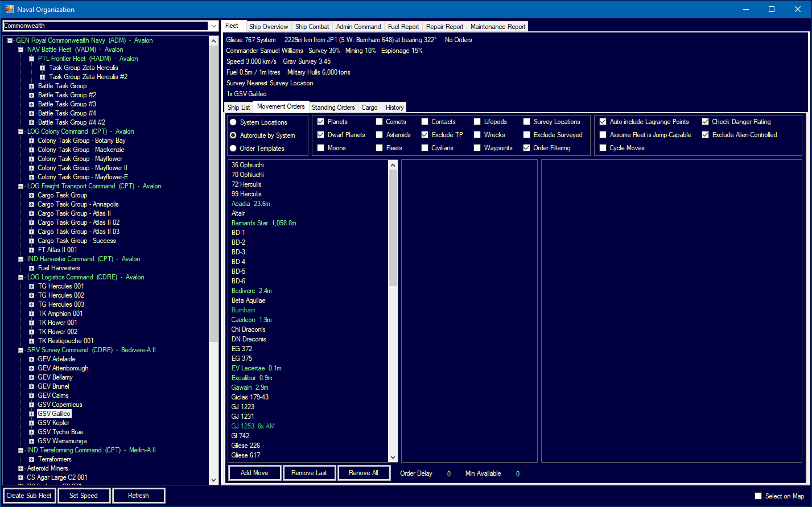812x507 pixels.
Task: Click the Naval Organization window app icon
Action: click(9, 9)
